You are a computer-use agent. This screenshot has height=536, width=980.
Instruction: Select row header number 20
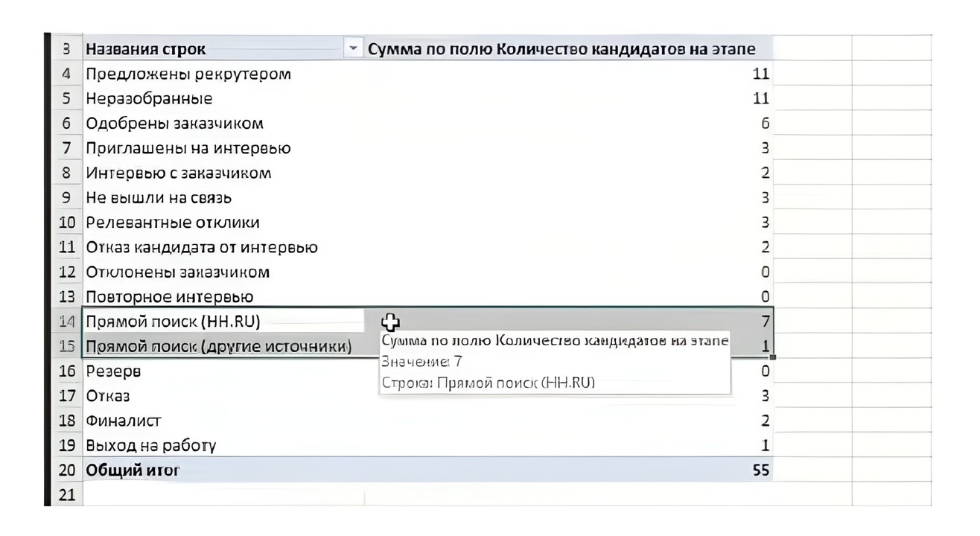coord(66,470)
